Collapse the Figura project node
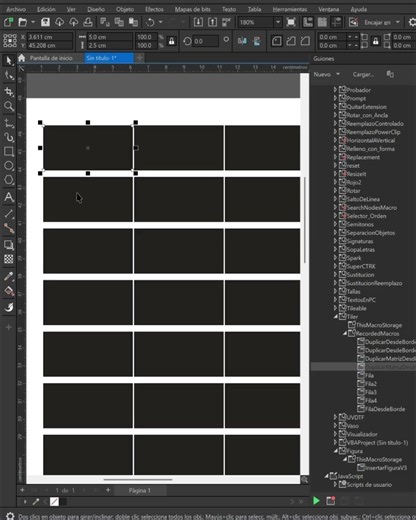416x520 pixels. pyautogui.click(x=336, y=451)
